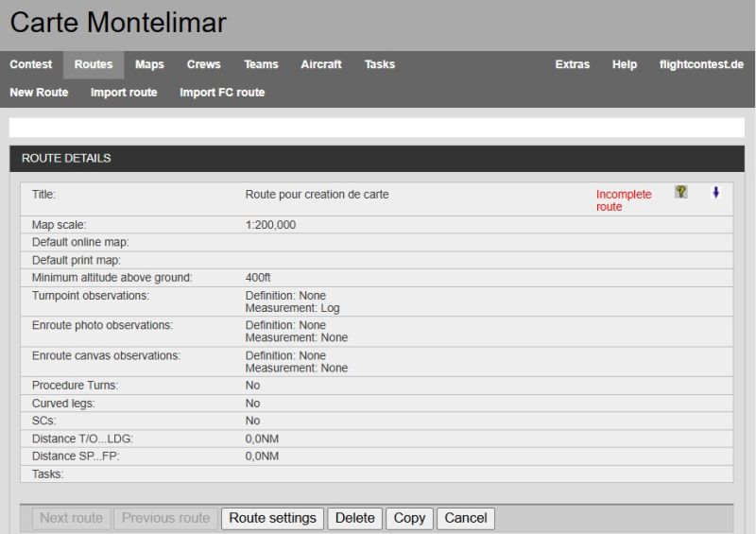
Task: Open the Aircraft menu item
Action: [x=321, y=64]
